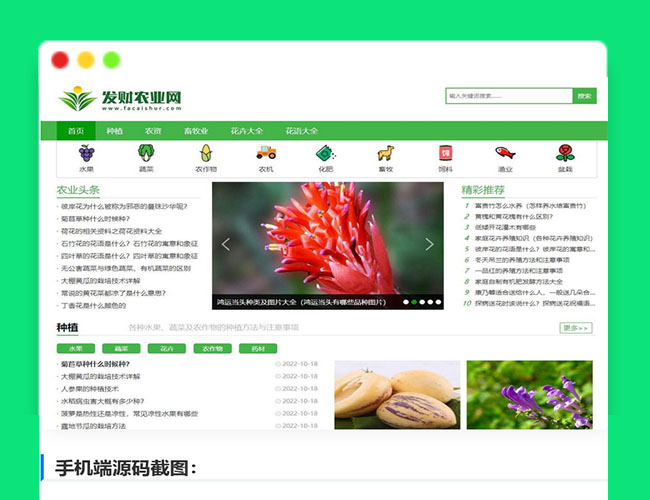The image size is (650, 500).
Task: Click the green window maximize dot
Action: [x=112, y=60]
